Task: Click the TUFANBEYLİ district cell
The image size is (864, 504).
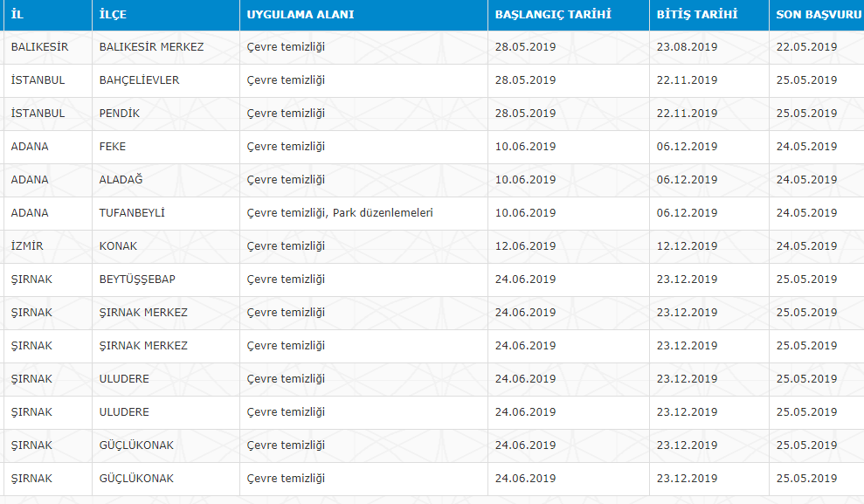Action: (132, 213)
